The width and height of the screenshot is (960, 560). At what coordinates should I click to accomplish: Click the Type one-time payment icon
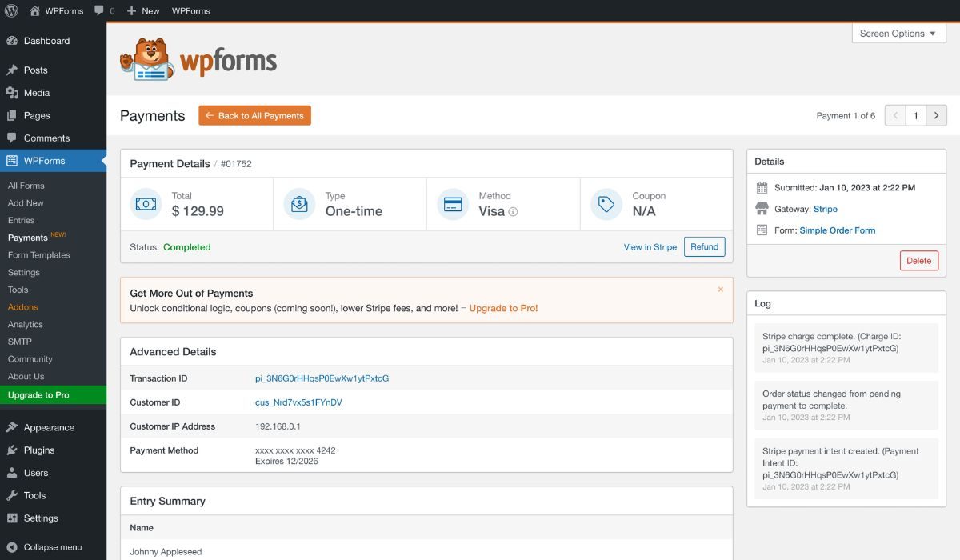pyautogui.click(x=299, y=204)
